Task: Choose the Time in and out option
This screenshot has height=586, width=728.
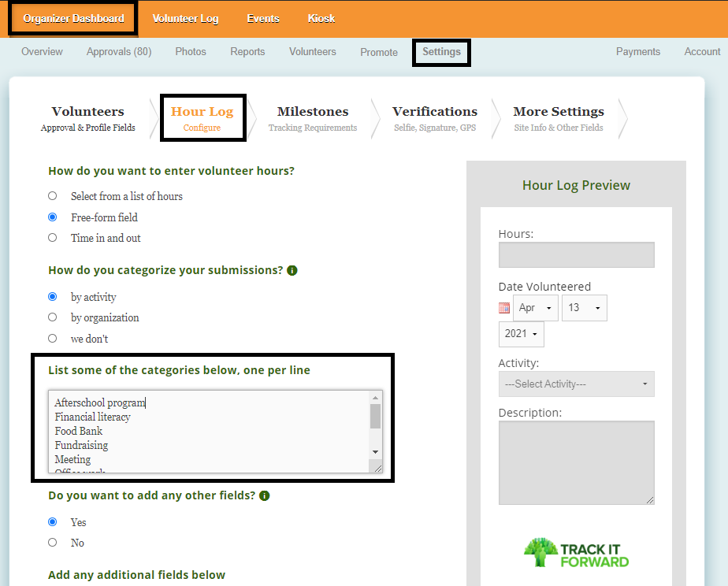Action: pyautogui.click(x=53, y=238)
